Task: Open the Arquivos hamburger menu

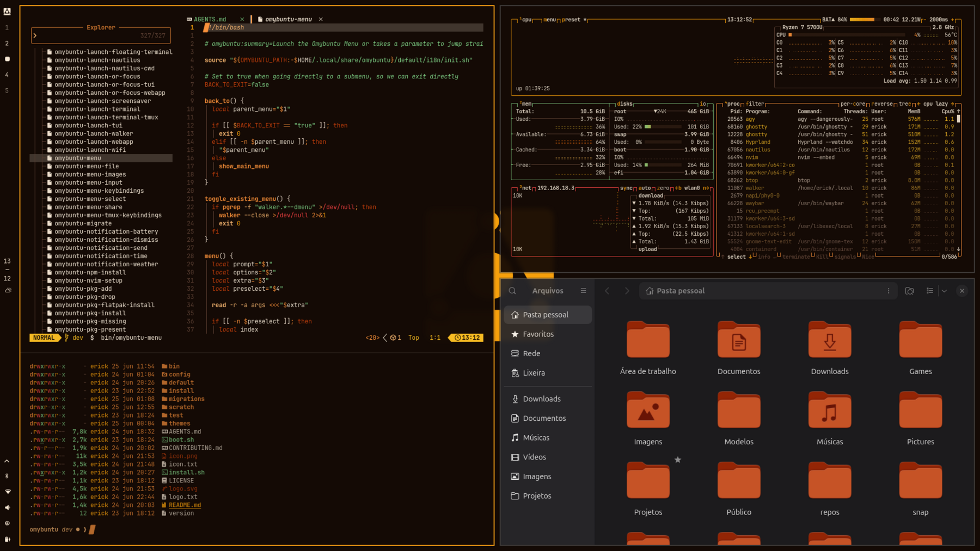Action: (x=583, y=291)
